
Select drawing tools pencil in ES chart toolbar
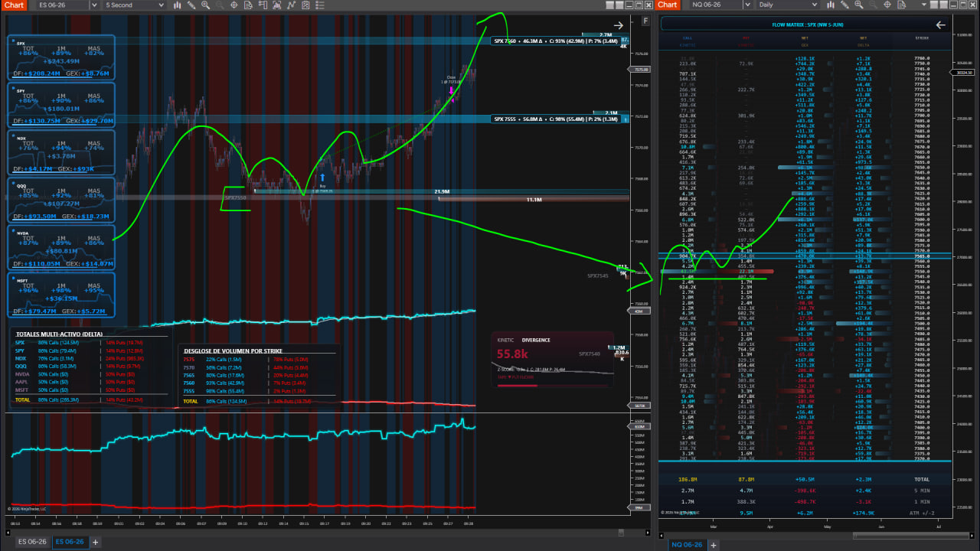click(x=191, y=5)
